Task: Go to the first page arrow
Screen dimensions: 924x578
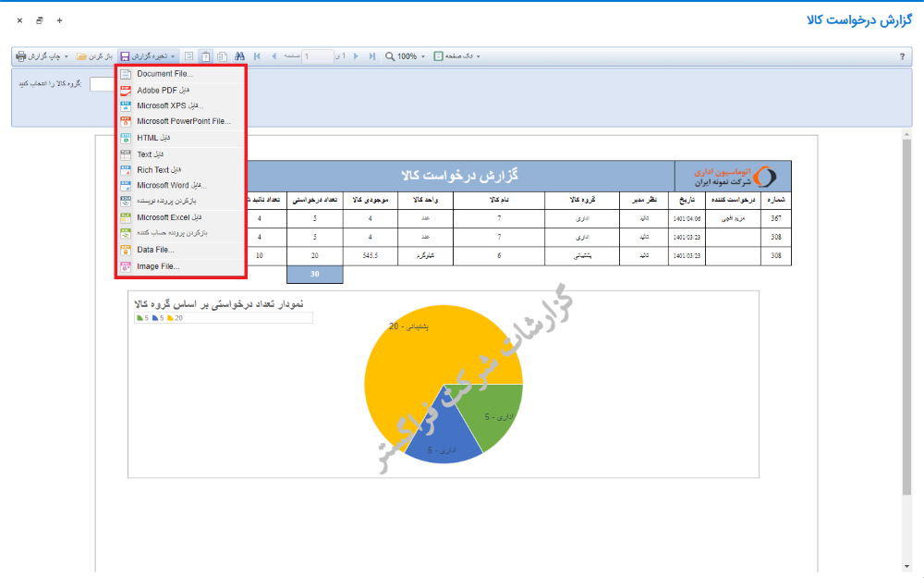Action: (x=257, y=56)
